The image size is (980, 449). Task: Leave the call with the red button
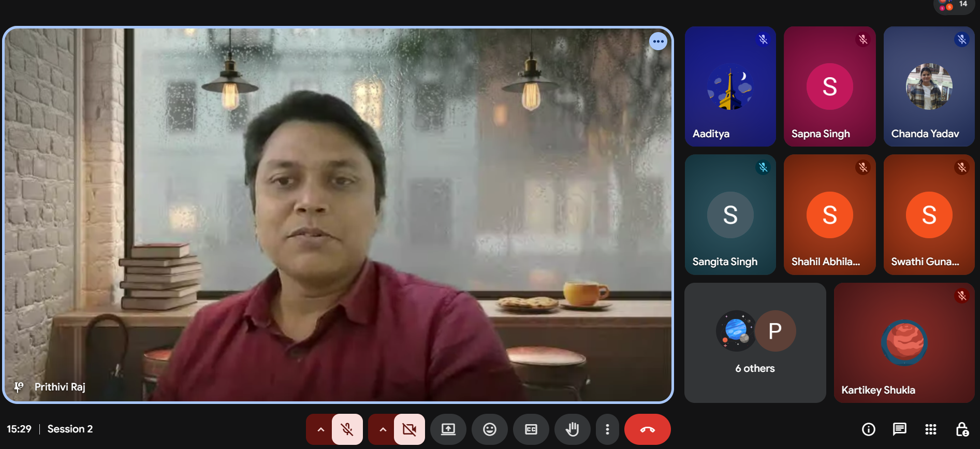(647, 429)
